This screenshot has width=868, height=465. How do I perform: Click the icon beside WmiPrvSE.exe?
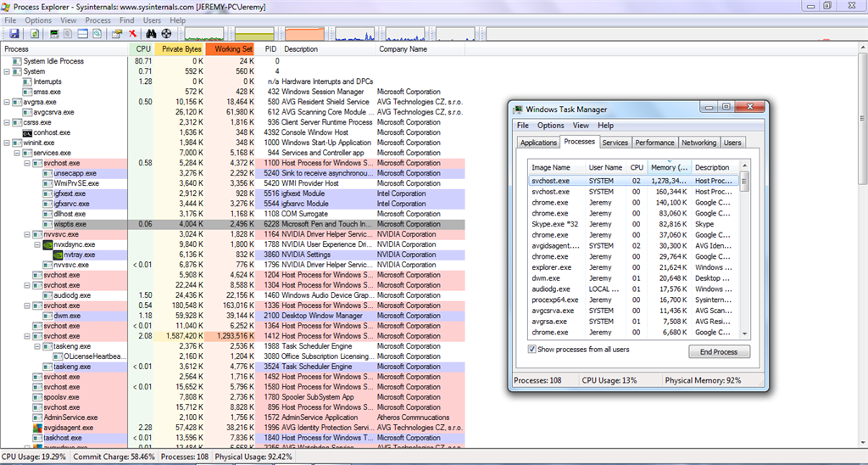point(47,183)
